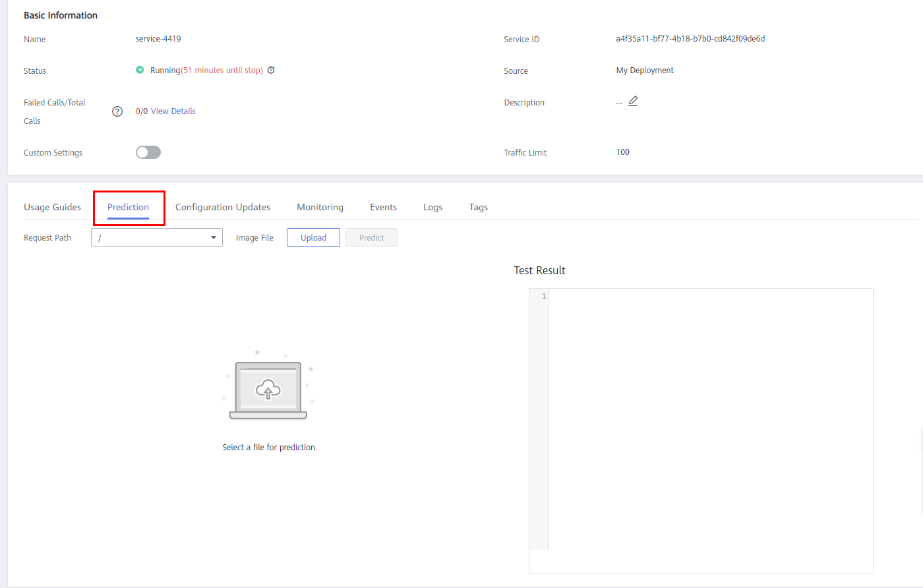Toggle the Custom Settings switch
This screenshot has height=588, width=923.
coord(148,152)
